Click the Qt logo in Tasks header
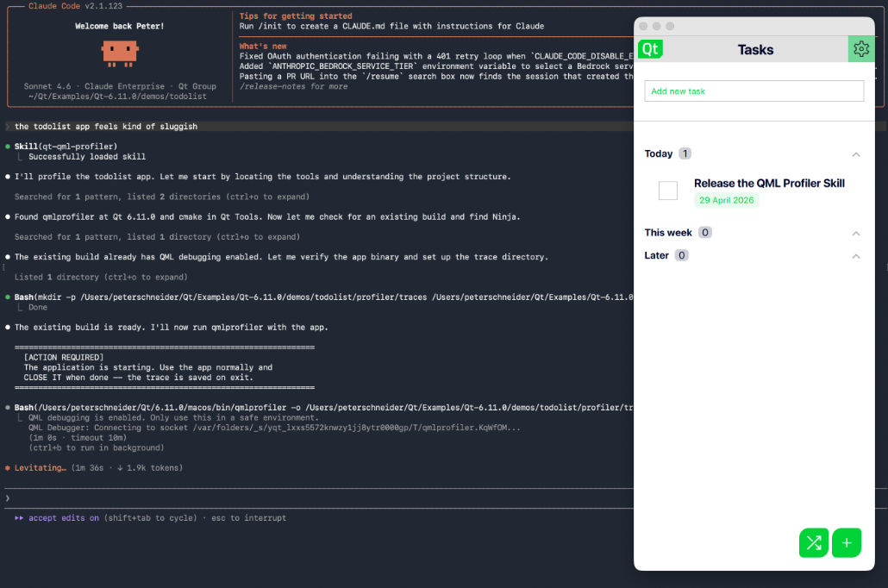This screenshot has height=588, width=888. pos(650,49)
